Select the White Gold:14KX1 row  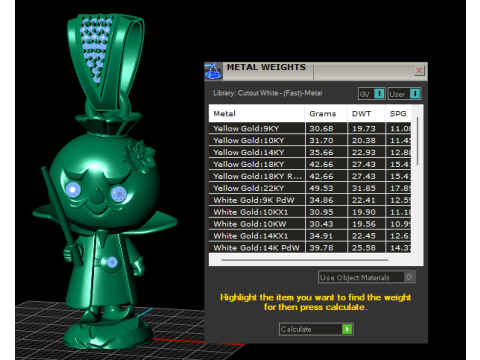(x=310, y=236)
